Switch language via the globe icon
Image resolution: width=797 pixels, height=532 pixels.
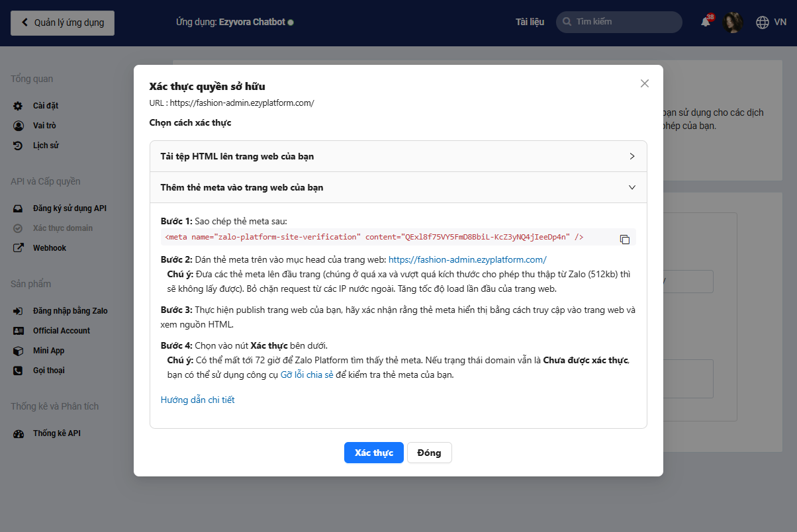pyautogui.click(x=762, y=22)
